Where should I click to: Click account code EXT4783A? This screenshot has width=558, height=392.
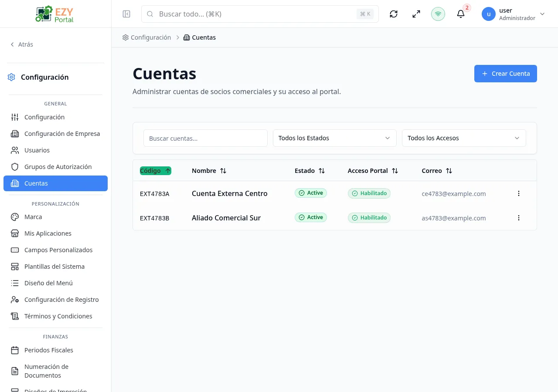tap(155, 194)
